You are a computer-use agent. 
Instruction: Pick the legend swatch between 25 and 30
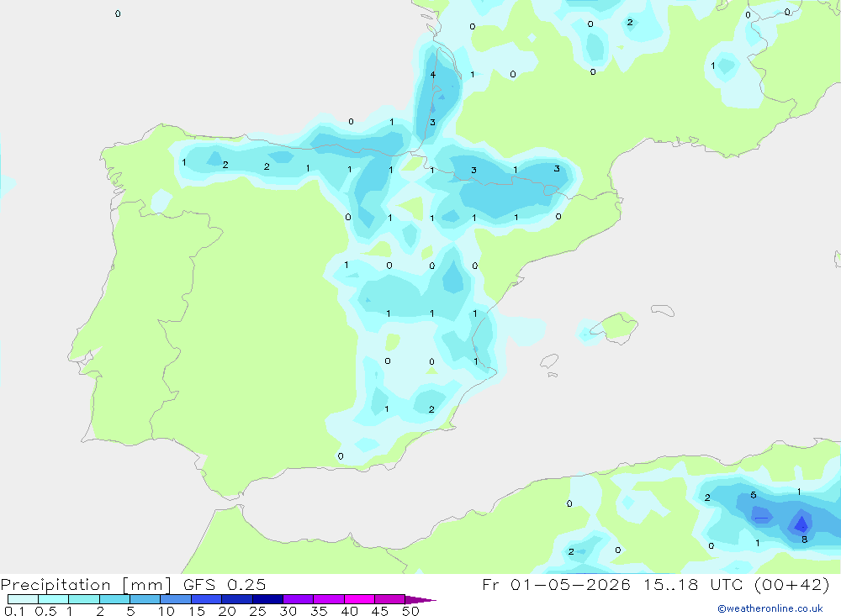(x=267, y=599)
